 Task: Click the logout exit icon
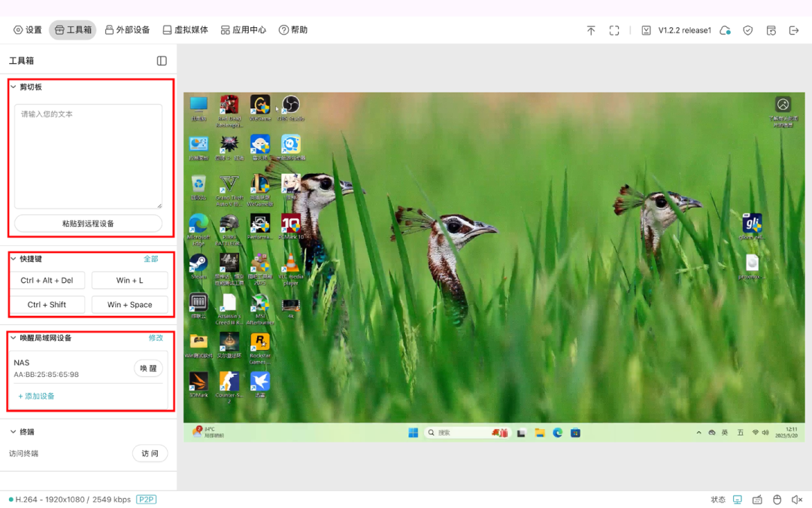(x=794, y=30)
